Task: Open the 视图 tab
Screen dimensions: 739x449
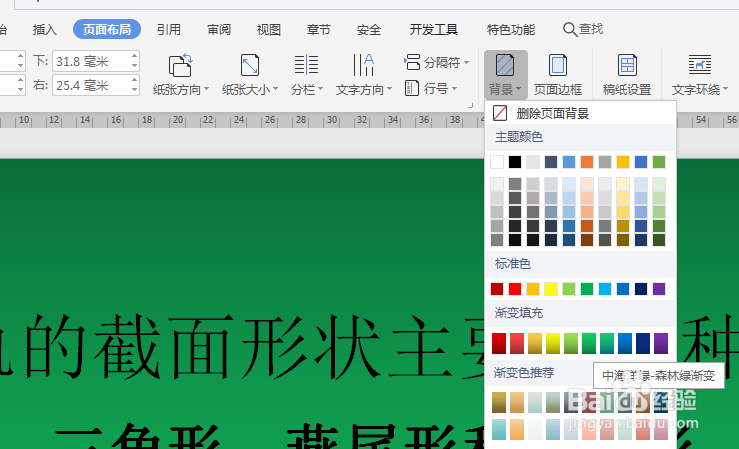Action: point(269,30)
